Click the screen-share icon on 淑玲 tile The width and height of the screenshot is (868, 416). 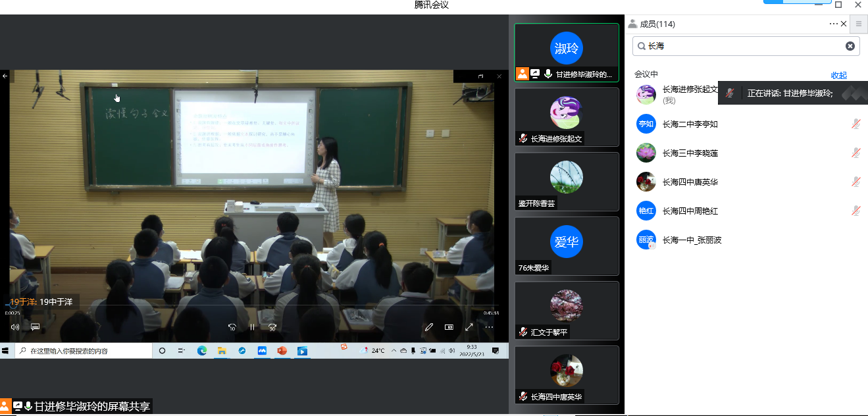536,74
